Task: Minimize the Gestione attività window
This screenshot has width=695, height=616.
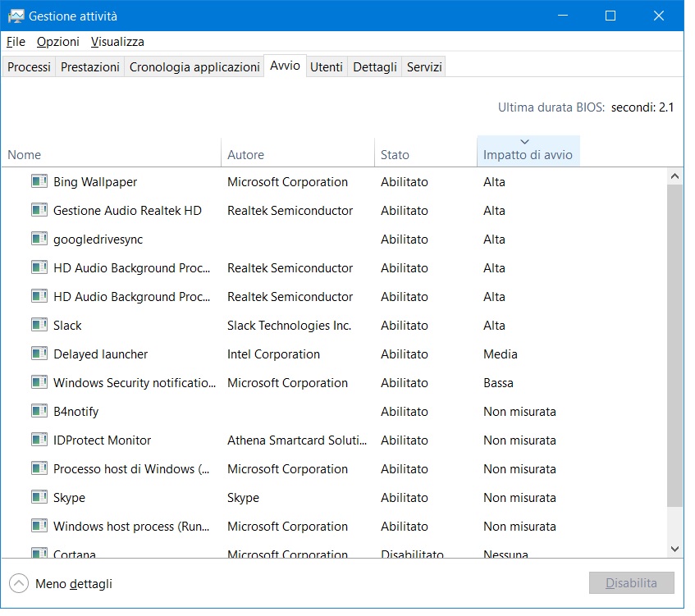Action: [x=563, y=16]
